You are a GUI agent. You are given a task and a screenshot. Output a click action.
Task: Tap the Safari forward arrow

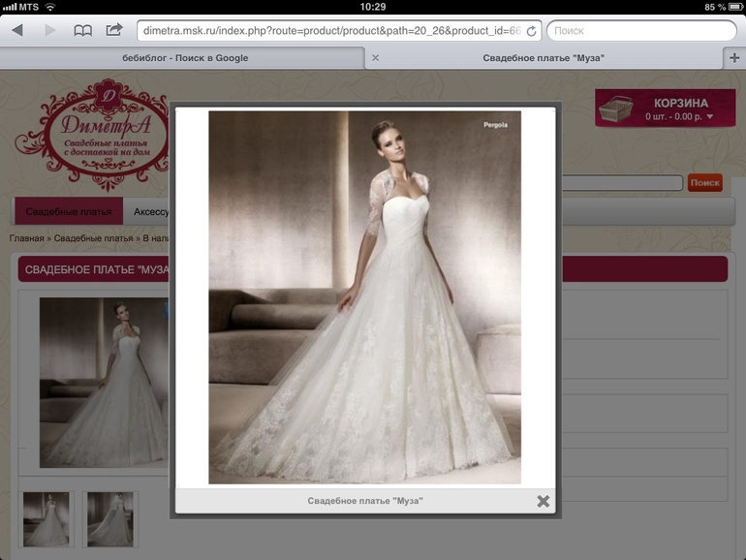[x=50, y=30]
